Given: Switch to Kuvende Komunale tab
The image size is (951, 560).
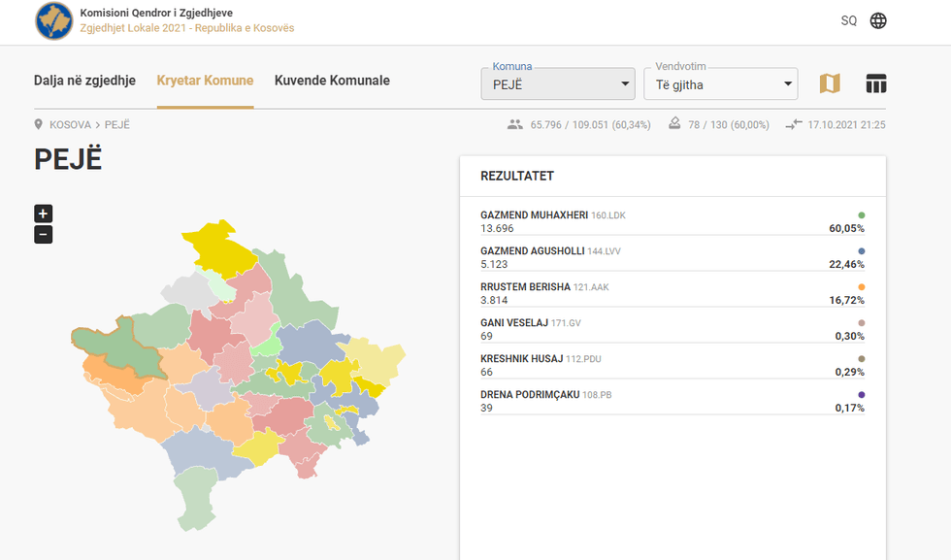Looking at the screenshot, I should click(332, 81).
